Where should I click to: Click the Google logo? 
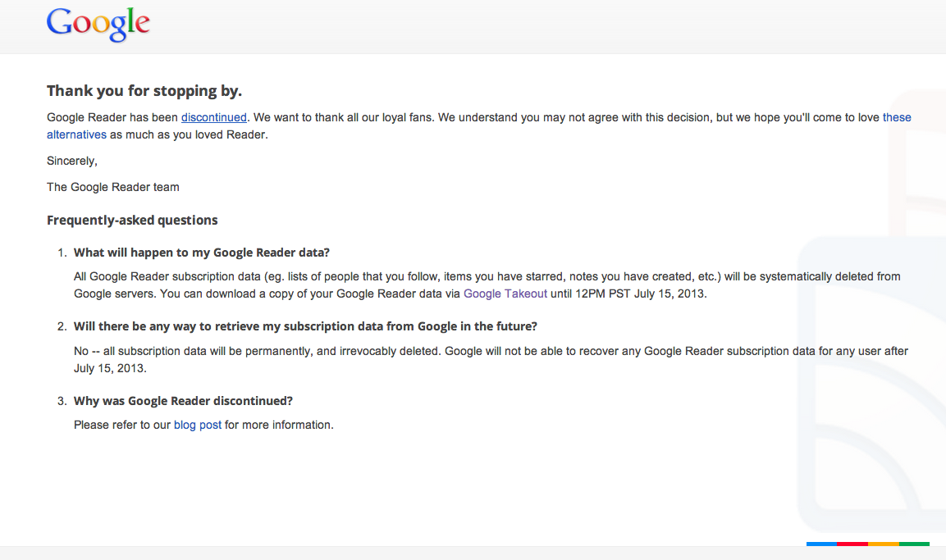point(98,24)
